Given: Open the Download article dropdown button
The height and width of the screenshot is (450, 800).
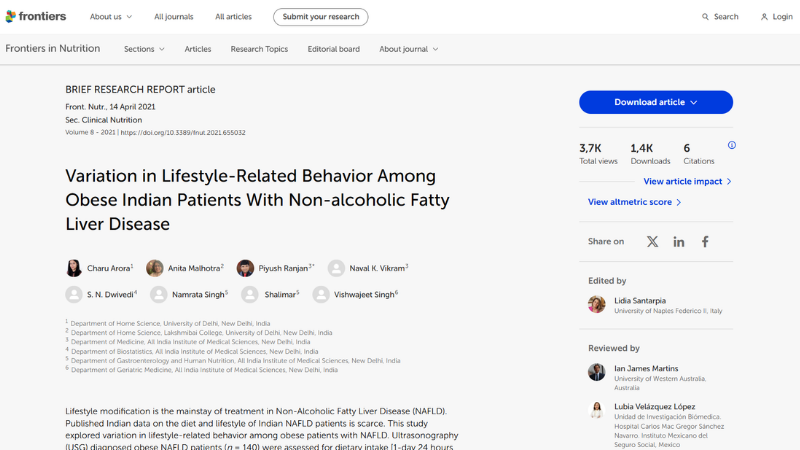Looking at the screenshot, I should coord(655,102).
